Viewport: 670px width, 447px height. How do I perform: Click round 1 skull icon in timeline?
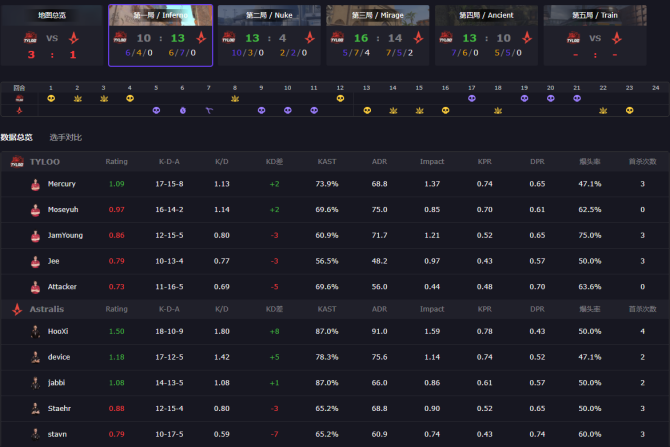(50, 98)
